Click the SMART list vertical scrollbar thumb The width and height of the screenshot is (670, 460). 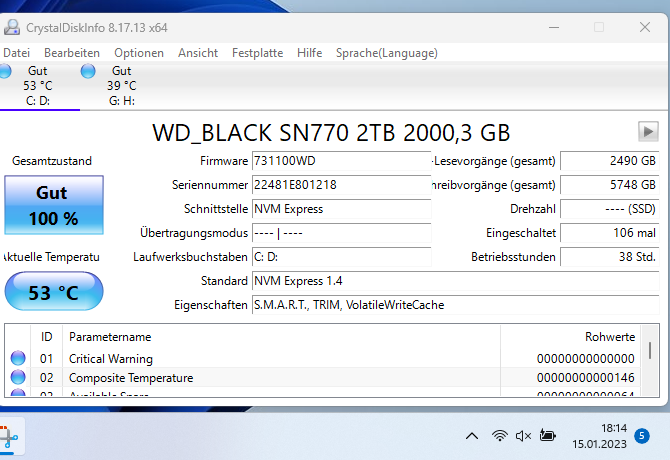pos(650,350)
